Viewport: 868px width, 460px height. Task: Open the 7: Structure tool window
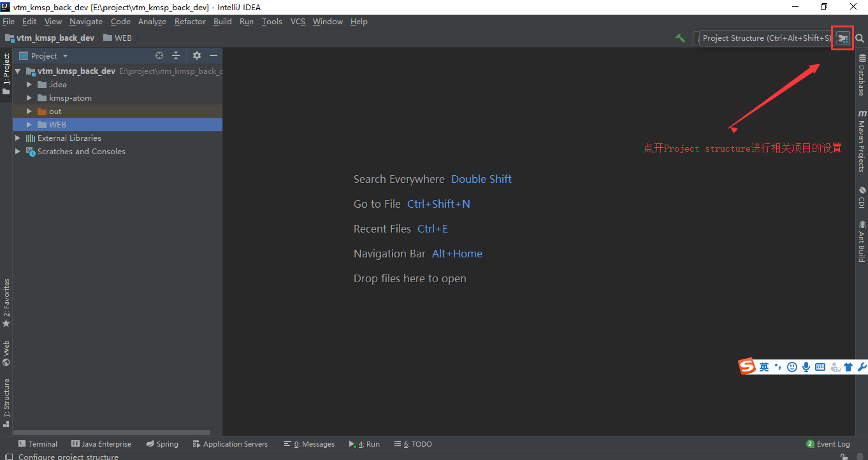coord(6,403)
